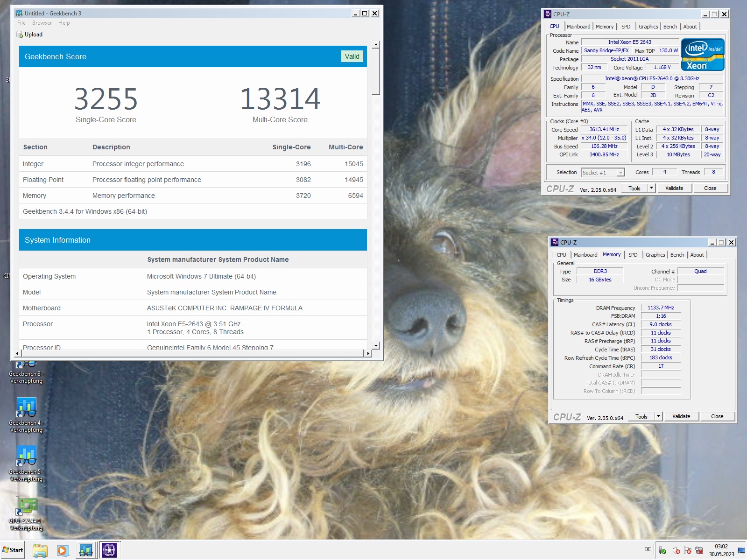Click the green shield tray icon
This screenshot has height=560, width=747.
(x=662, y=550)
